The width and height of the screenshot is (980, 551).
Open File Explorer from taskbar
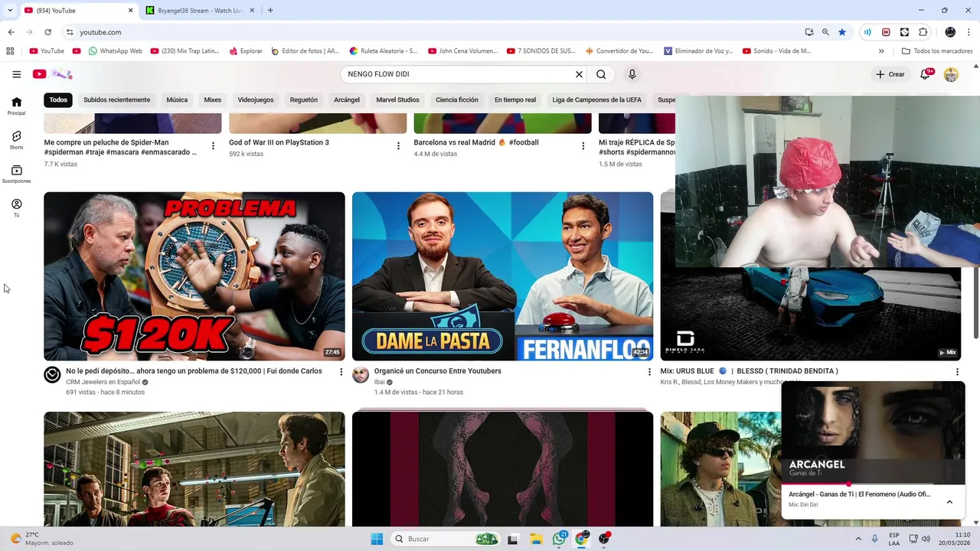pos(536,539)
